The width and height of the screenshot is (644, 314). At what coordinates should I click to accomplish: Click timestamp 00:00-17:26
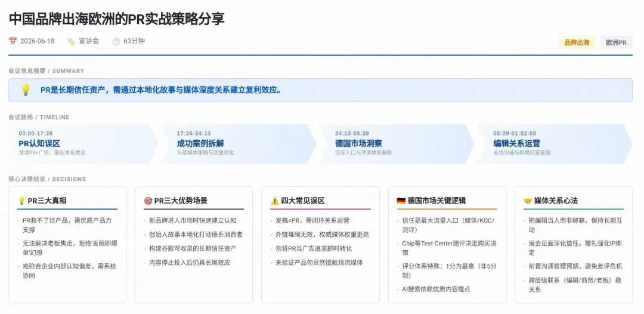(x=36, y=134)
